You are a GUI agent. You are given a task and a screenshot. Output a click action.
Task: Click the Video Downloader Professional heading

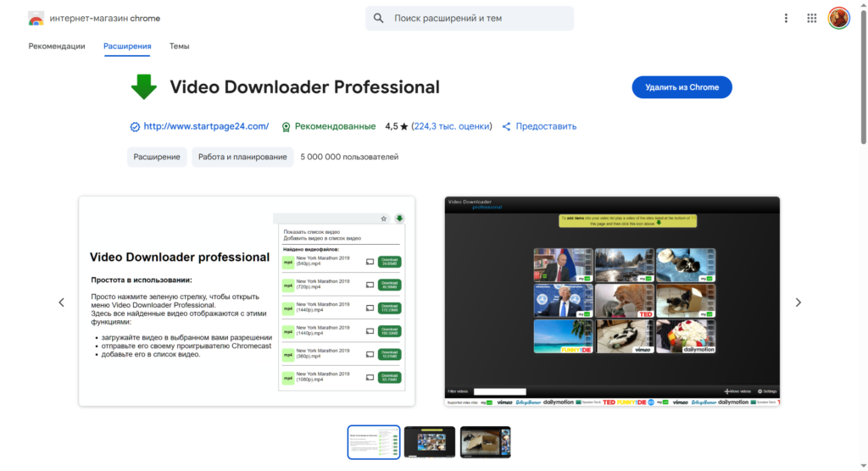304,87
